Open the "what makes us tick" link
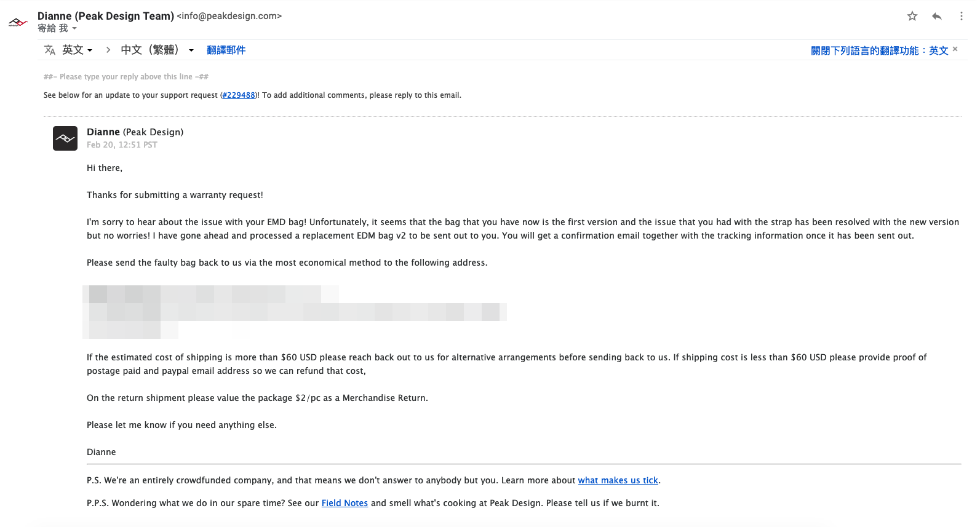980x527 pixels. coord(618,480)
